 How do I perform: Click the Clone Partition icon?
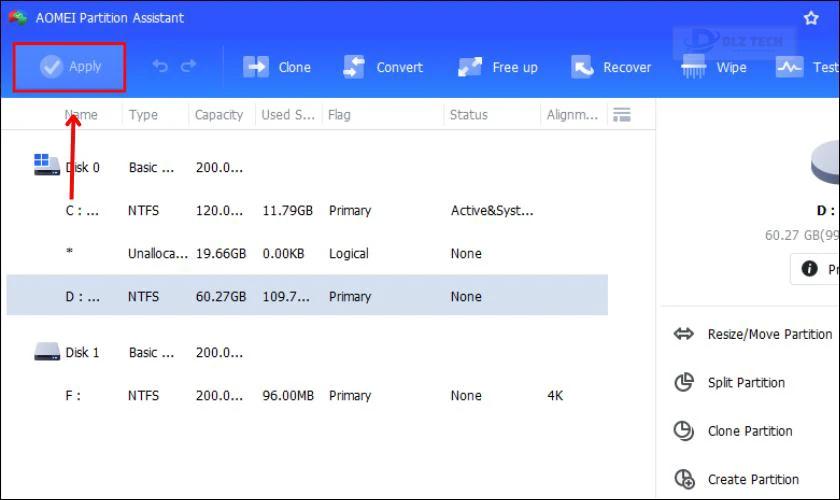[x=684, y=430]
